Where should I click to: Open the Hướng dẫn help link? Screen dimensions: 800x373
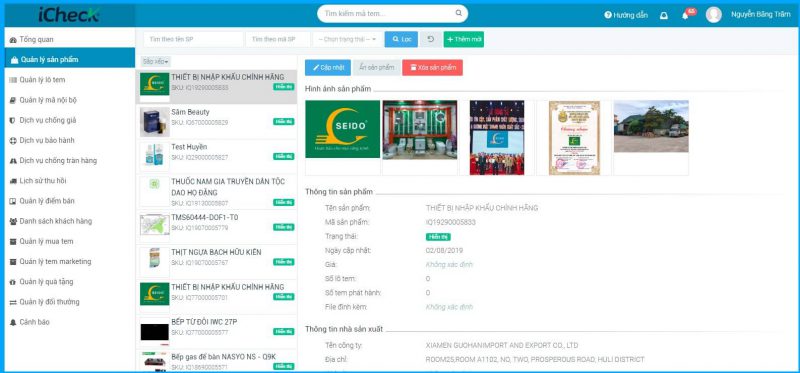point(626,15)
